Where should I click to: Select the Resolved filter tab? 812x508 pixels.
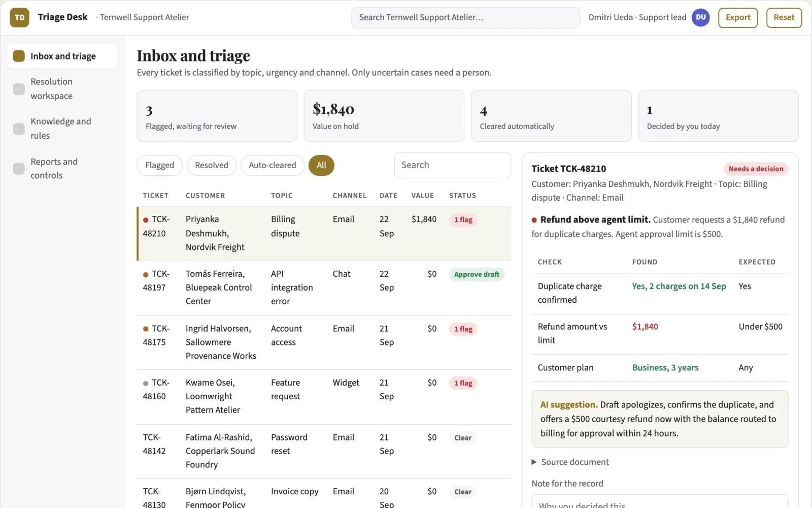point(212,165)
